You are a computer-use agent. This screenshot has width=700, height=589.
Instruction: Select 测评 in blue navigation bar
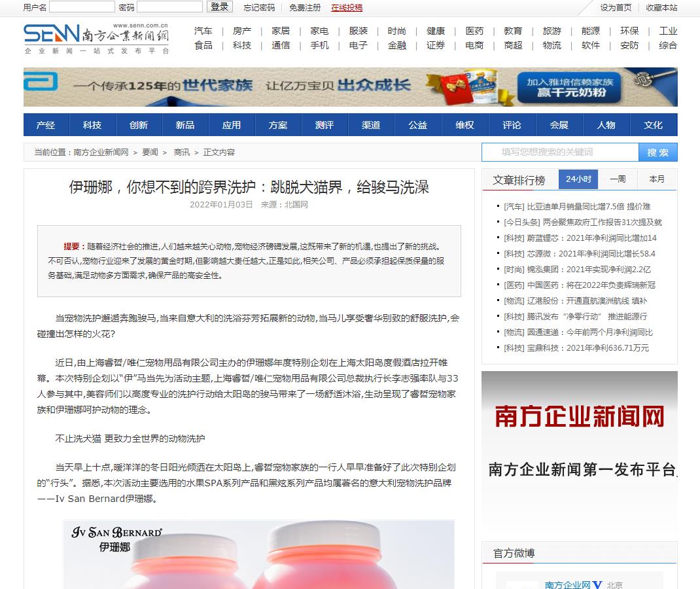[x=324, y=125]
